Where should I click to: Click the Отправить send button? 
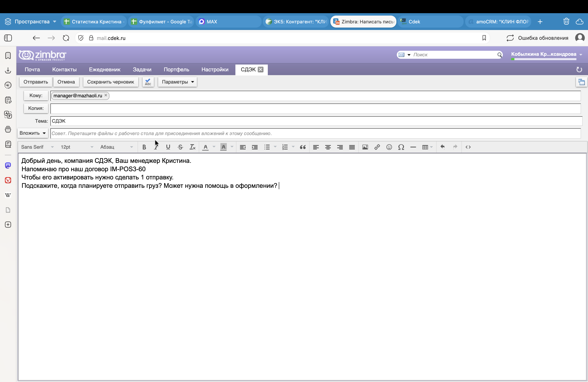[36, 82]
